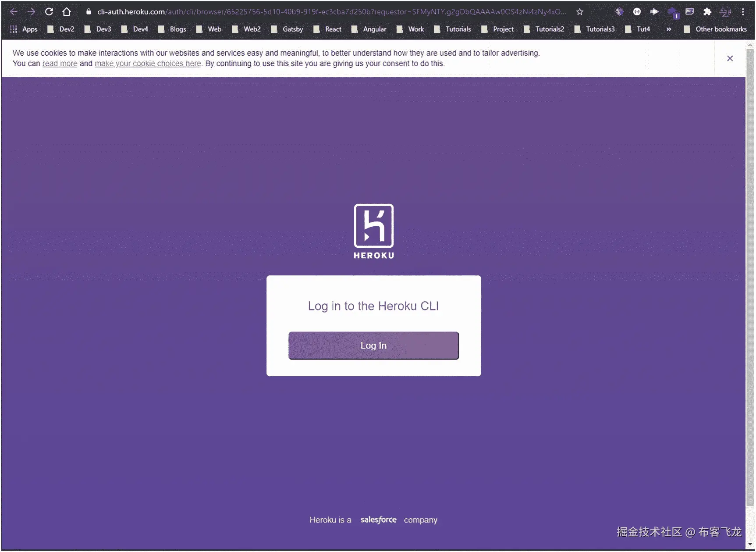
Task: Click the 'Heroku is a' footer text
Action: tap(330, 520)
